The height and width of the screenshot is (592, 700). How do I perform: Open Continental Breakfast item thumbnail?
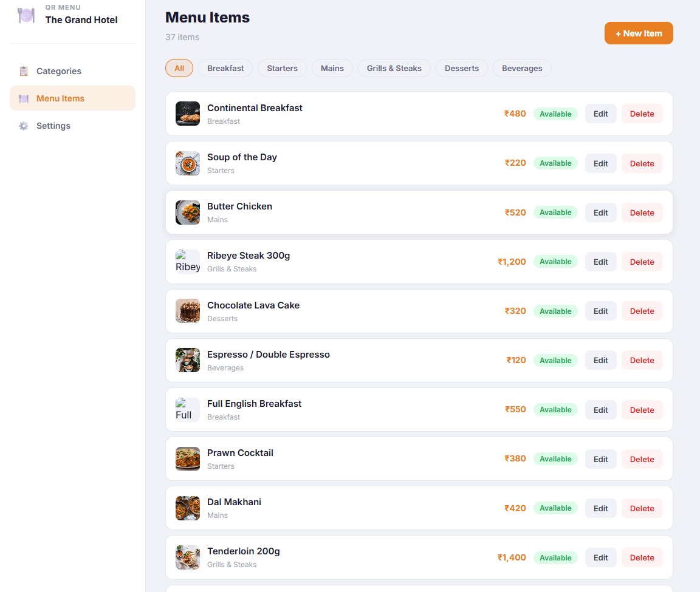(x=188, y=114)
